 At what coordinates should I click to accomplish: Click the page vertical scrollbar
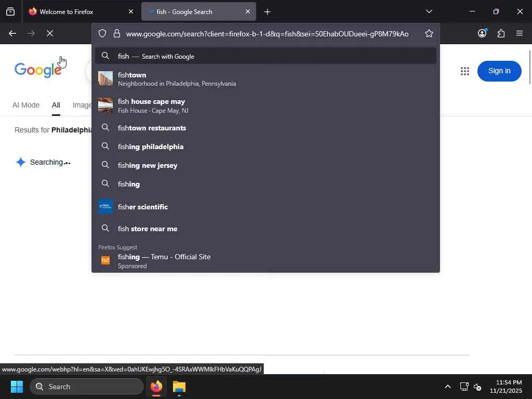[529, 67]
